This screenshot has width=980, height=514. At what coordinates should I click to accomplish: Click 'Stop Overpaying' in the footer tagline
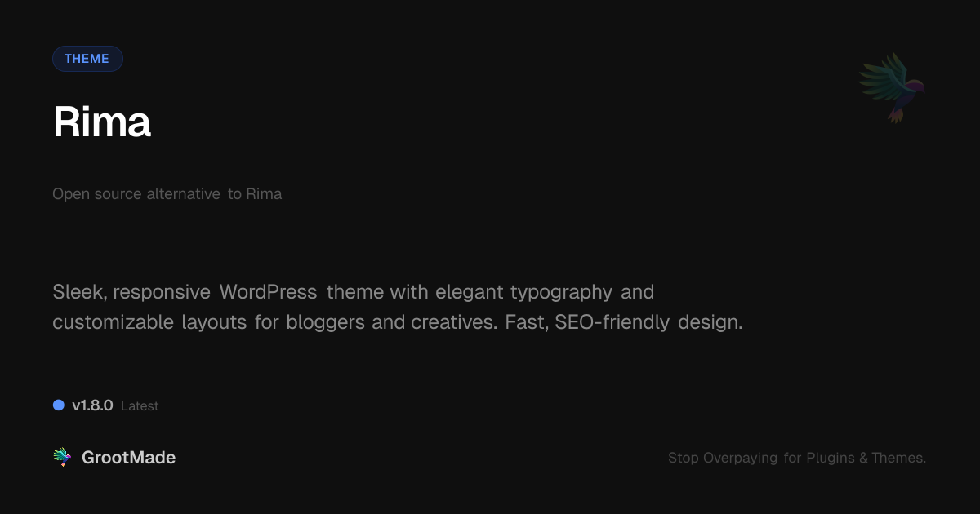[x=723, y=458]
